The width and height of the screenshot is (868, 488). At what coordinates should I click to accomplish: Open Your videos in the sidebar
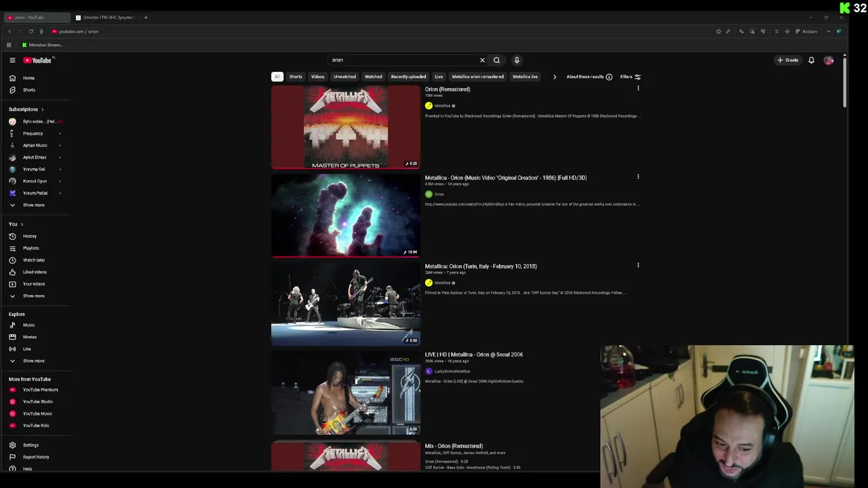pos(33,284)
